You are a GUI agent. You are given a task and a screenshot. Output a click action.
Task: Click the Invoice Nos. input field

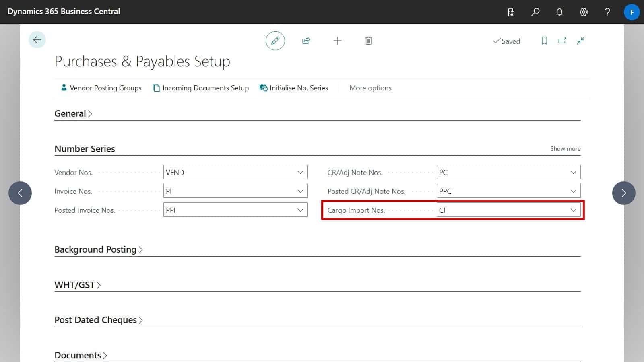tap(229, 191)
